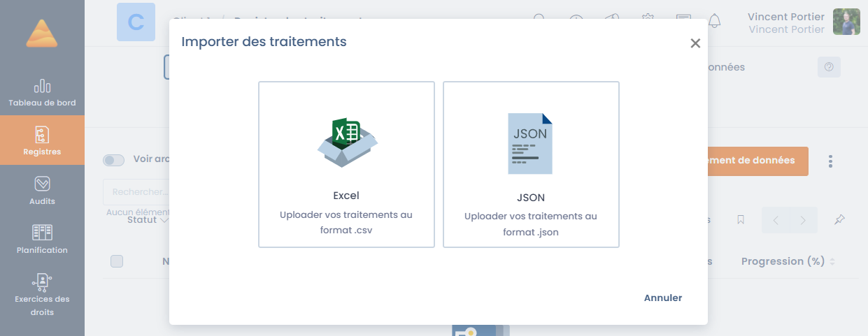The width and height of the screenshot is (868, 336).
Task: Sort by Progression (%) column
Action: click(788, 261)
